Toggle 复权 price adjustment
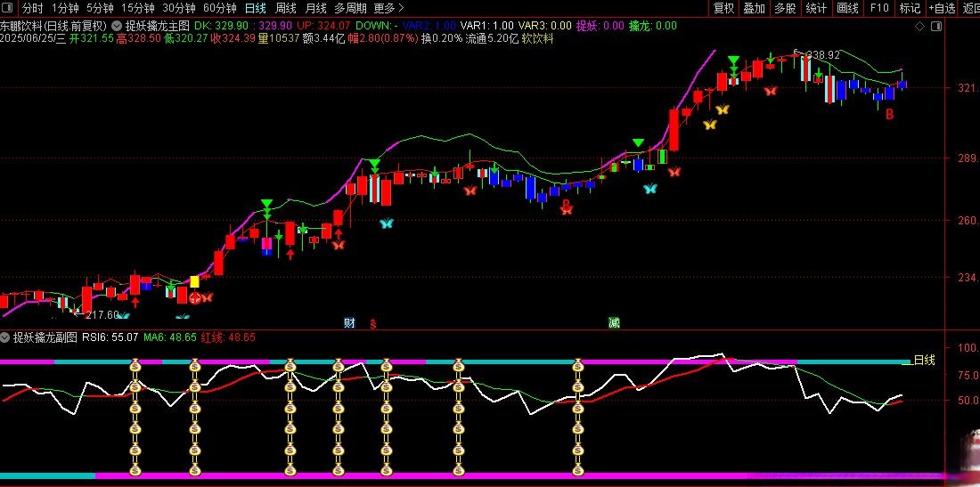Image resolution: width=980 pixels, height=487 pixels. pyautogui.click(x=723, y=8)
